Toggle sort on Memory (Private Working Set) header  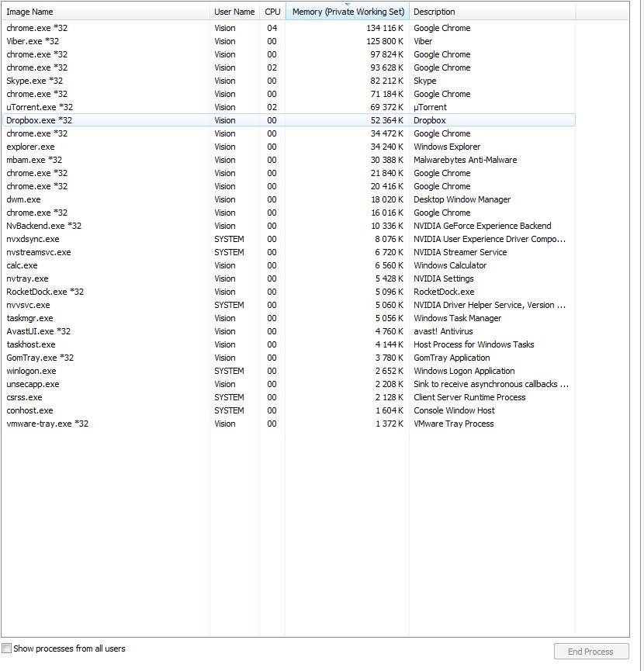click(x=348, y=12)
